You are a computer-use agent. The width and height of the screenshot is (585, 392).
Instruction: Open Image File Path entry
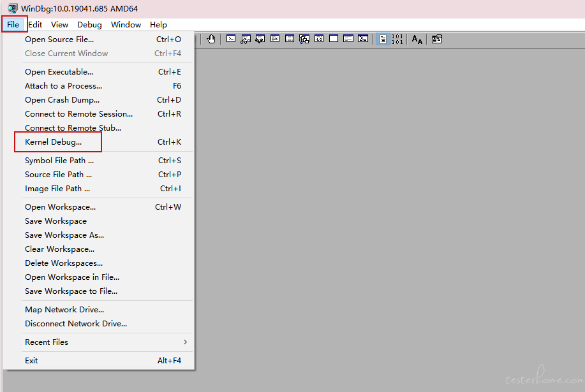tap(99, 189)
